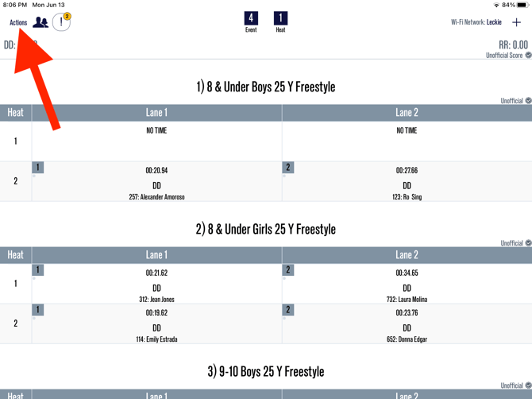Toggle Unofficial check for event 3
532x399 pixels.
pyautogui.click(x=529, y=385)
